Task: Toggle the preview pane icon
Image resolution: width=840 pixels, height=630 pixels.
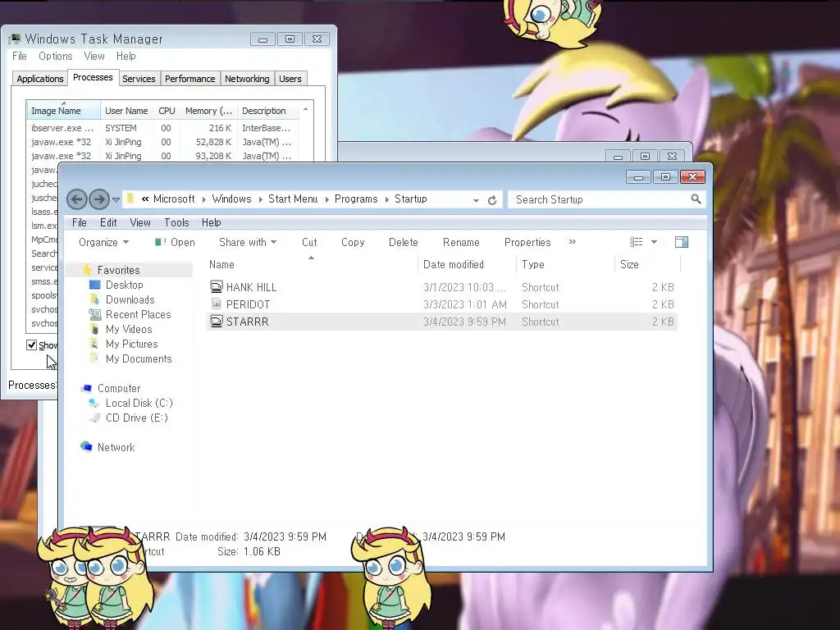Action: click(682, 242)
